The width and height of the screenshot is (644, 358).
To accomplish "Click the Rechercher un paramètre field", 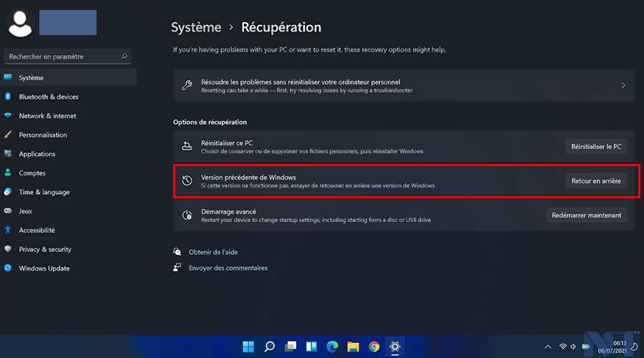I will click(68, 57).
